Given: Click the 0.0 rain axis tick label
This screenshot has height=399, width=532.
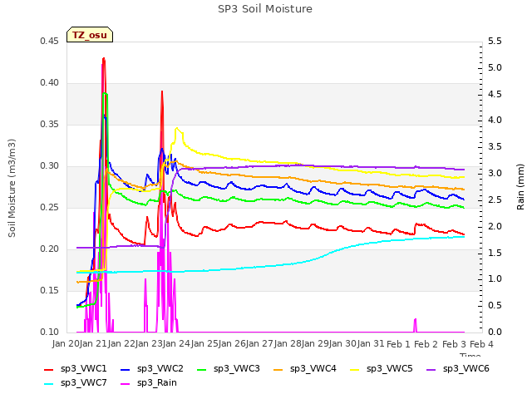Looking at the screenshot, I should pos(495,332).
